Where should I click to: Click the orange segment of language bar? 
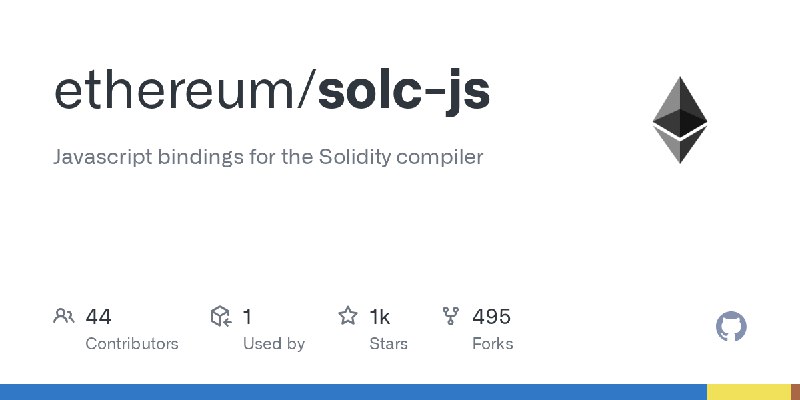click(795, 391)
